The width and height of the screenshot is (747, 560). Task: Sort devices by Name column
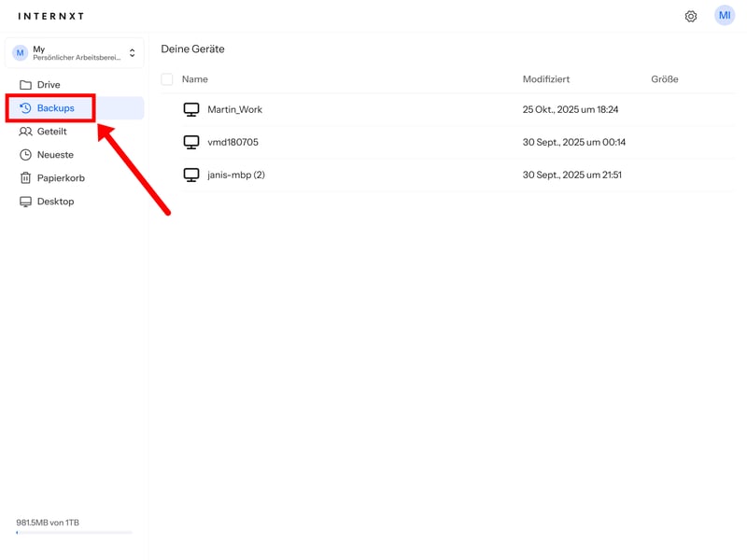[x=194, y=79]
